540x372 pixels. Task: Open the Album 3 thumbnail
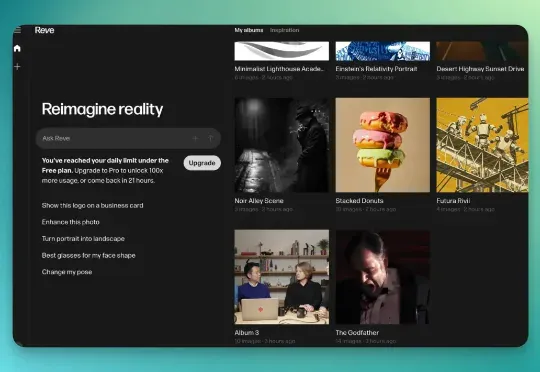click(x=282, y=277)
